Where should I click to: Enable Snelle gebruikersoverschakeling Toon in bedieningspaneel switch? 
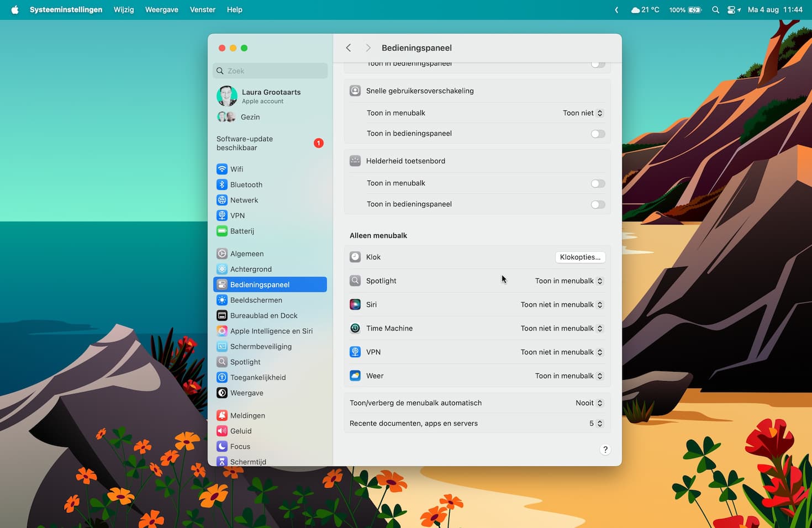(598, 134)
